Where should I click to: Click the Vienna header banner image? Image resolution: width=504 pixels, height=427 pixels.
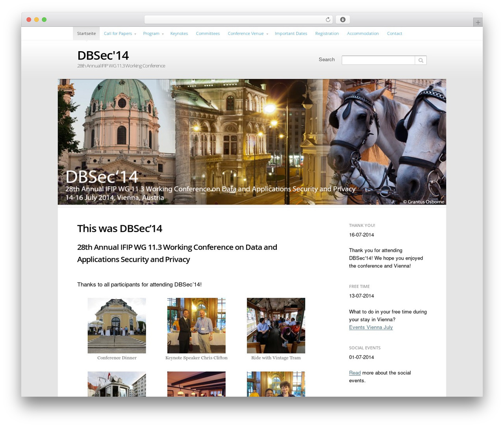[252, 142]
